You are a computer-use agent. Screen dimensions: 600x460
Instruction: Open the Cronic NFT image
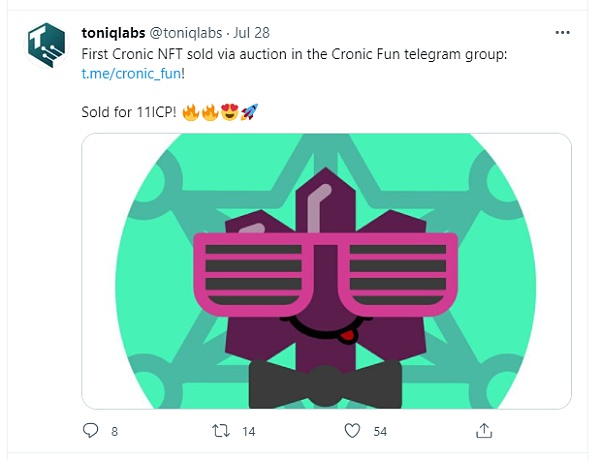click(326, 270)
